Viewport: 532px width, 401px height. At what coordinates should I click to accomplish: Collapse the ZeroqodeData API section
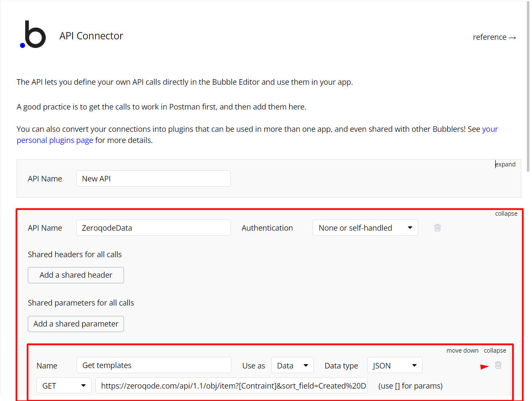coord(506,214)
